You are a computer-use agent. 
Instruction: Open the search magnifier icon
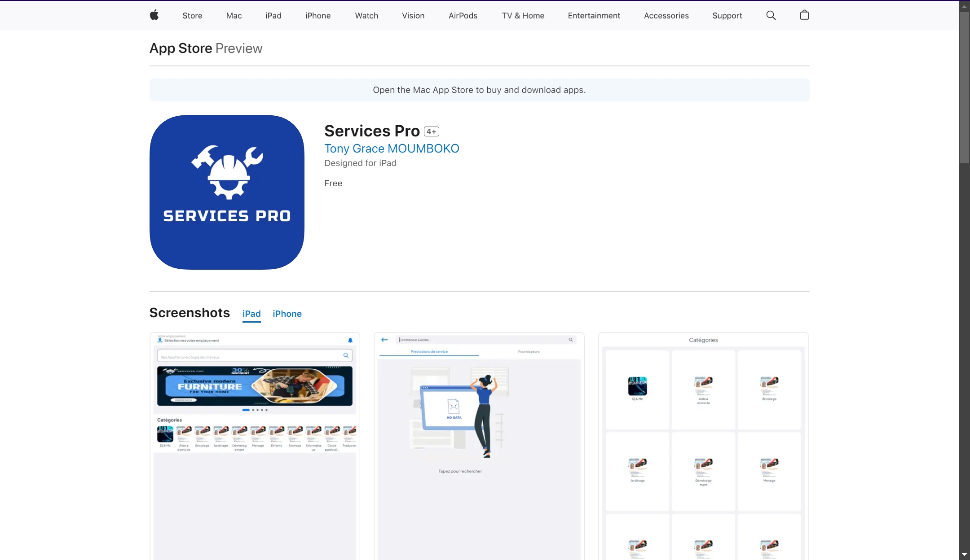click(x=771, y=15)
